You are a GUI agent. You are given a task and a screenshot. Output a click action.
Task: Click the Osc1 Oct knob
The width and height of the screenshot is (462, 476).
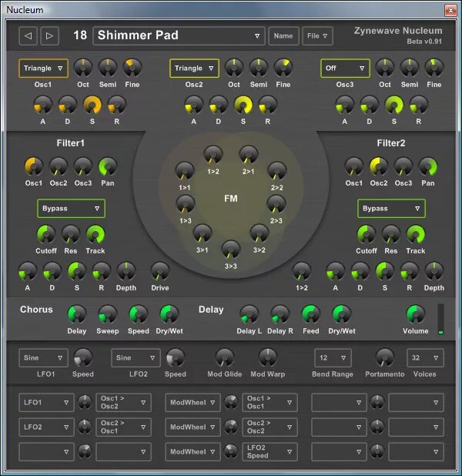coord(83,67)
